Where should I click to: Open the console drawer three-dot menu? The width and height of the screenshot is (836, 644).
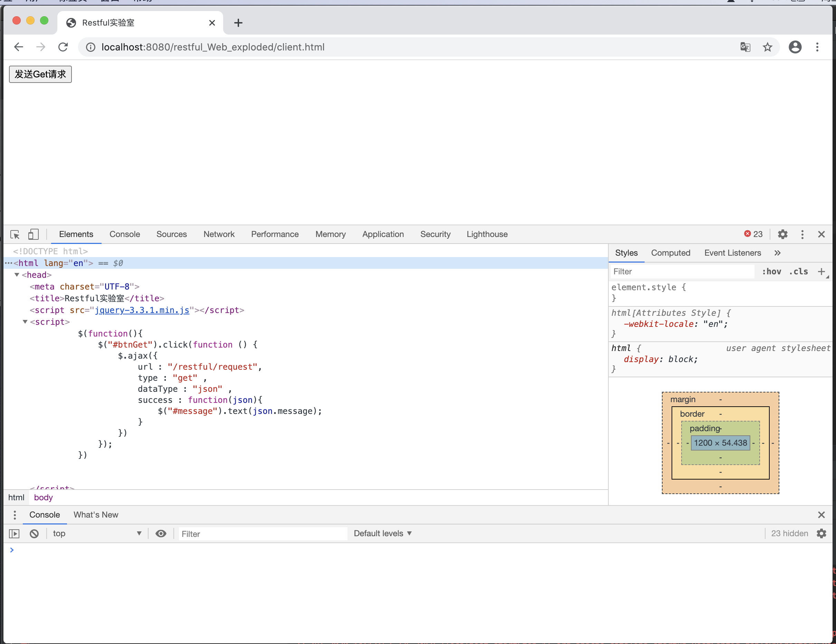pos(15,515)
